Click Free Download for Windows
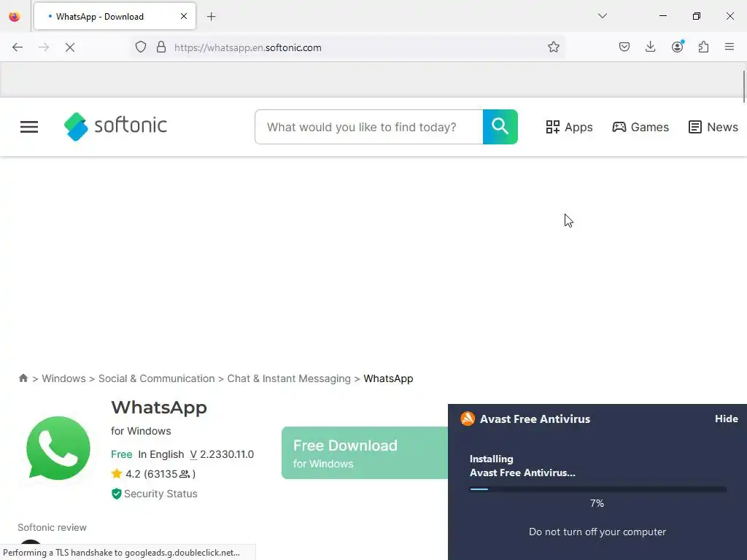 [x=365, y=453]
